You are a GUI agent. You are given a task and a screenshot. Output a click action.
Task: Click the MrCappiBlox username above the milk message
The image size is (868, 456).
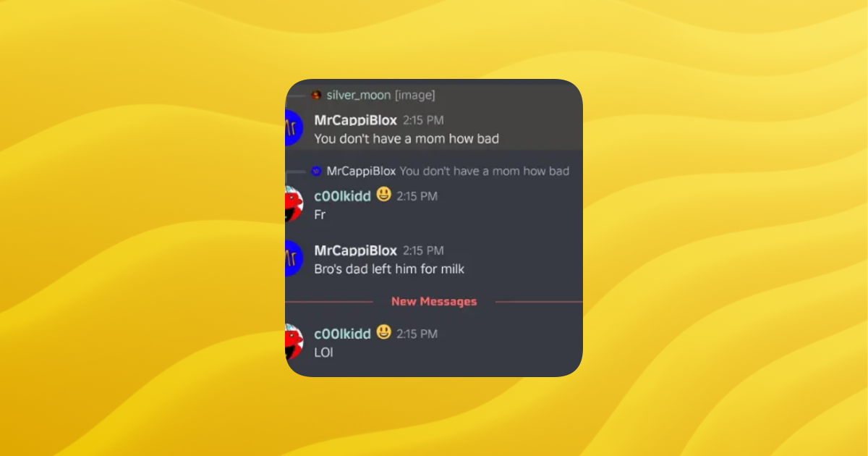355,250
